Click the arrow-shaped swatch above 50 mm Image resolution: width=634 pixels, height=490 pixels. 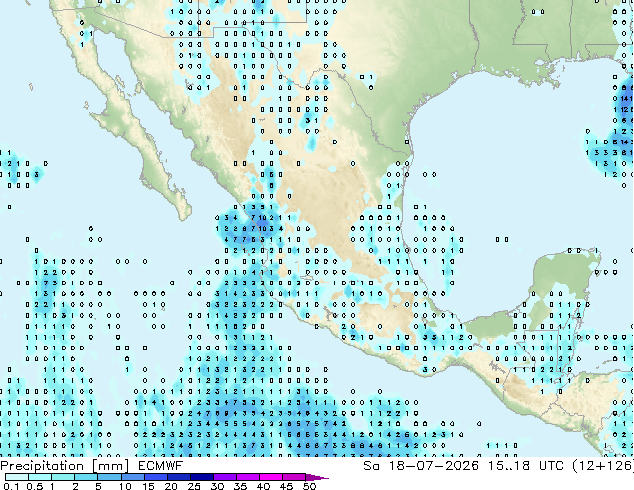point(317,477)
